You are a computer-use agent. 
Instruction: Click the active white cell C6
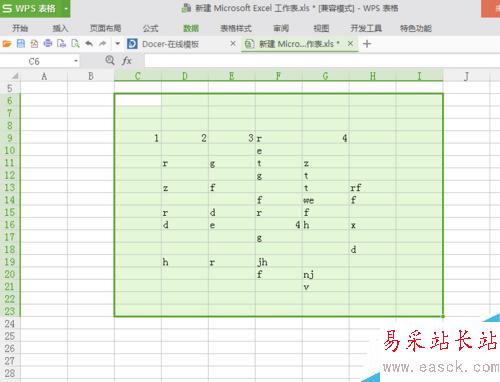click(x=138, y=101)
